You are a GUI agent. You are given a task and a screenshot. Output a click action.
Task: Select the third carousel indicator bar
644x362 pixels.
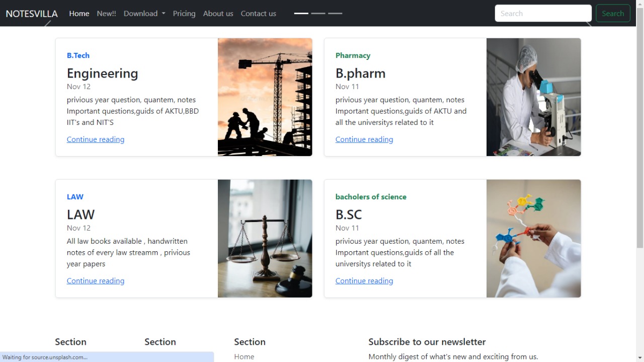(335, 14)
